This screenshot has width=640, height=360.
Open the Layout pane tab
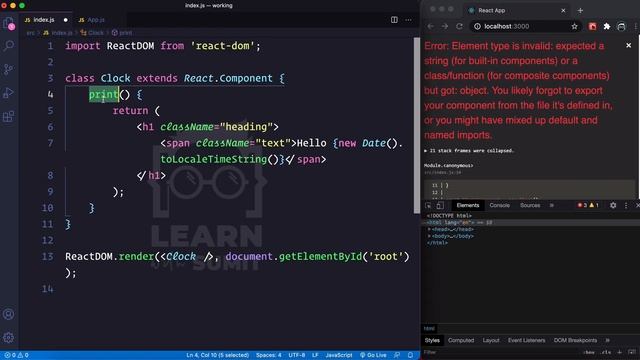point(491,340)
